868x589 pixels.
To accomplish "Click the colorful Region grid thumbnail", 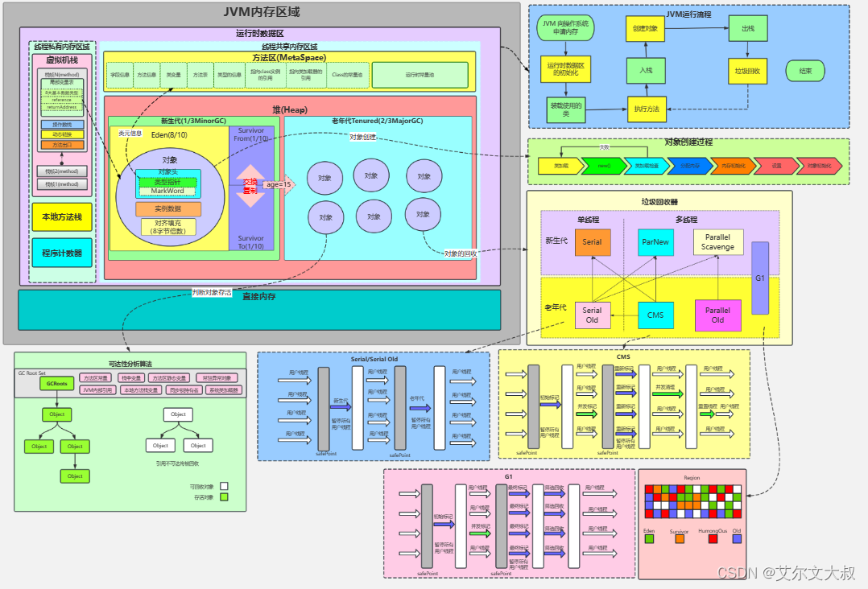I will pos(693,501).
